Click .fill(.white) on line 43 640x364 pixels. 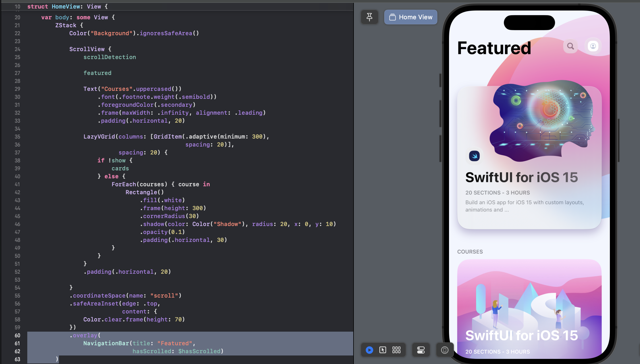click(x=162, y=200)
